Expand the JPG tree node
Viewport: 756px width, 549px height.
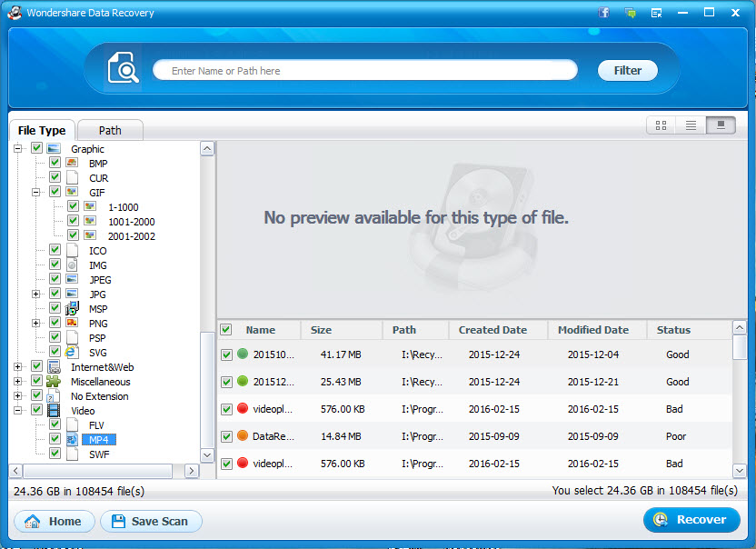pyautogui.click(x=35, y=294)
